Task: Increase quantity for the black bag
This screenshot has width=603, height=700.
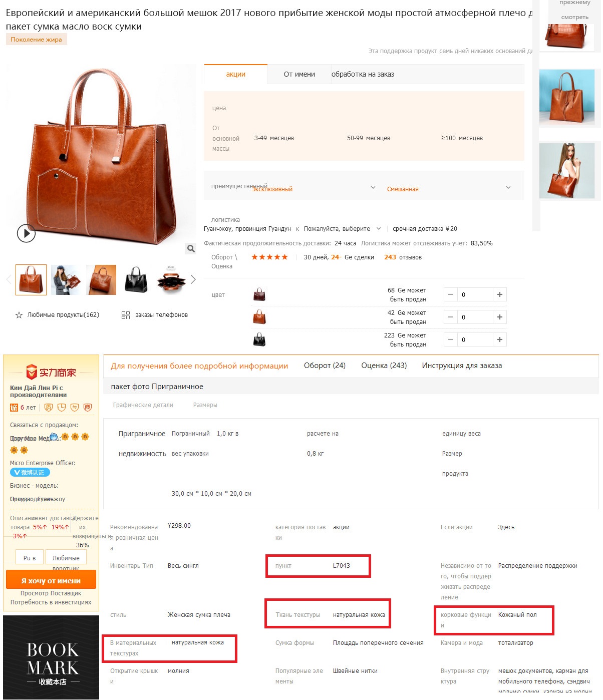Action: (x=499, y=339)
